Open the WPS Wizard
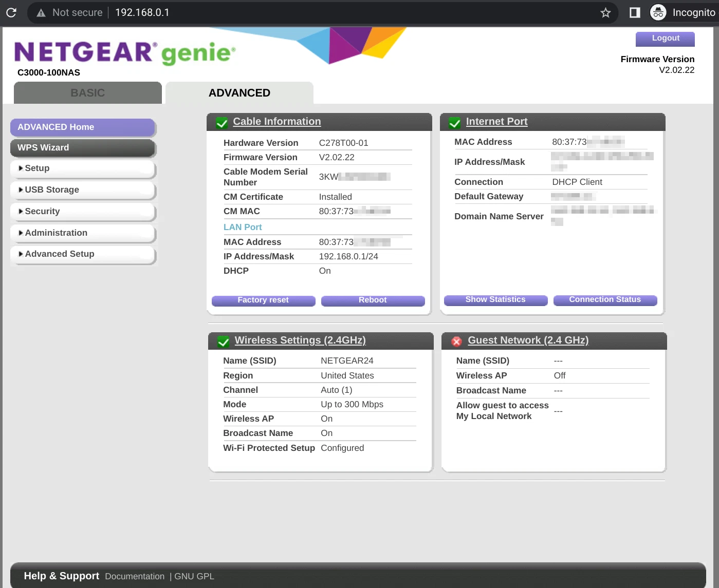Image resolution: width=719 pixels, height=588 pixels. pyautogui.click(x=83, y=148)
